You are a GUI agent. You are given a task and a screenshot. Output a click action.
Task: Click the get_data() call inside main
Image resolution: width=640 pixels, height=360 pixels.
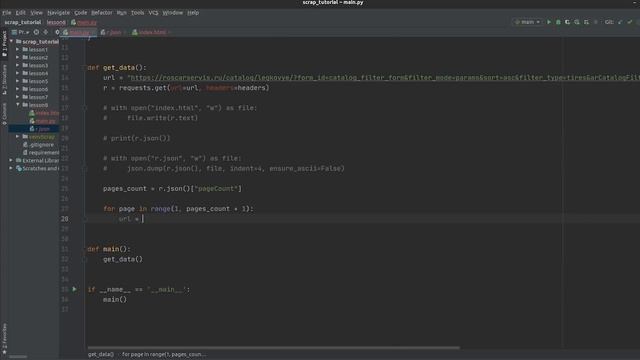[x=123, y=259]
